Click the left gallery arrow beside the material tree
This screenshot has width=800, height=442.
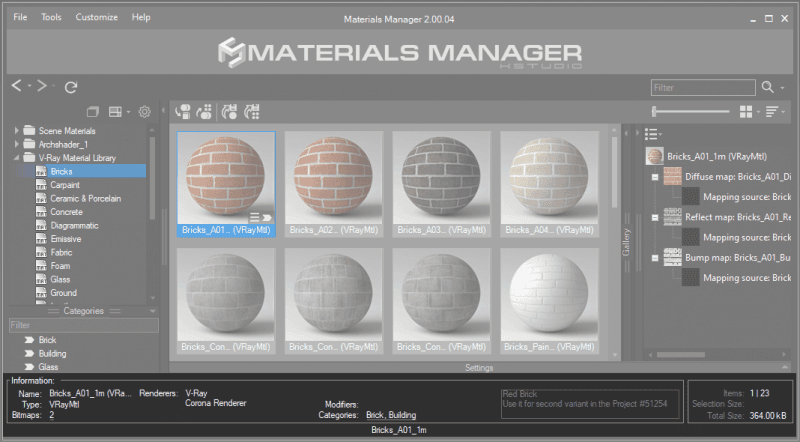[626, 133]
